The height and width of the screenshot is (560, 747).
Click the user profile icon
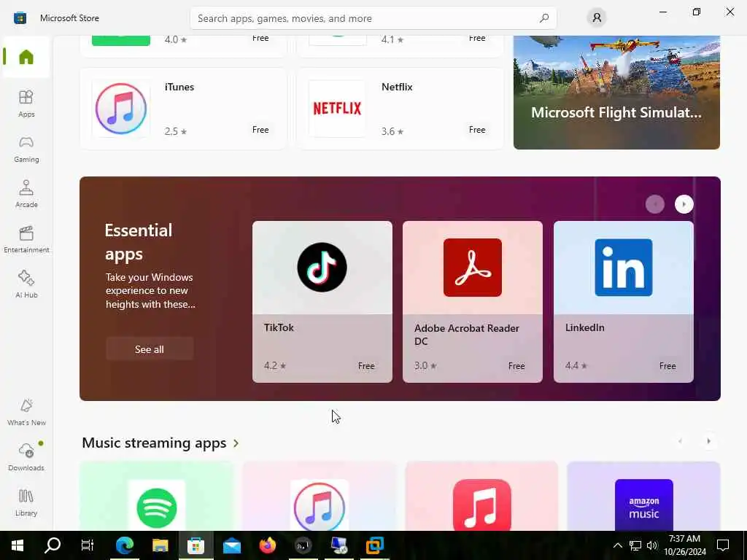(597, 18)
